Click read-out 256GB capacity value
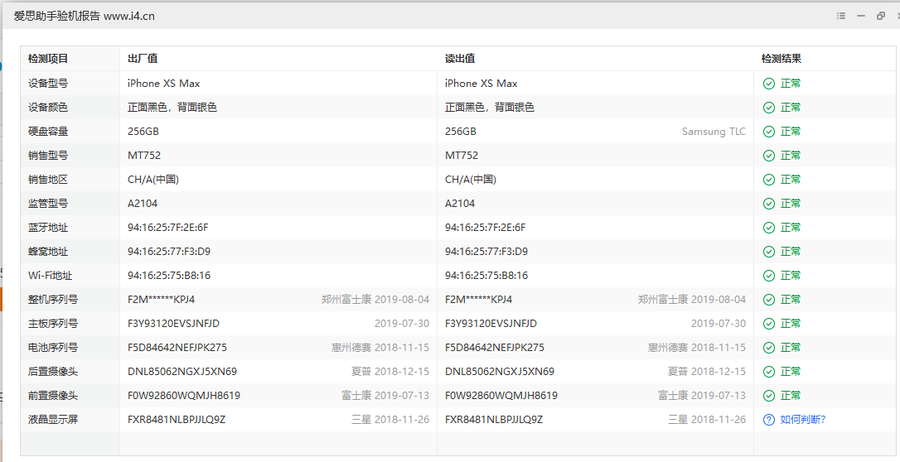Screen dimensions: 900x462 pos(460,131)
